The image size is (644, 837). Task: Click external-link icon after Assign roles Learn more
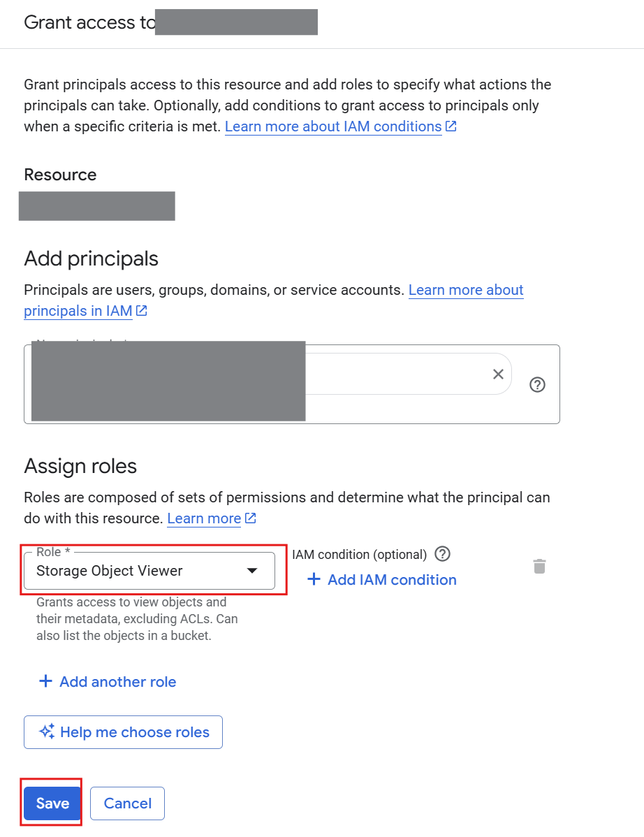251,518
